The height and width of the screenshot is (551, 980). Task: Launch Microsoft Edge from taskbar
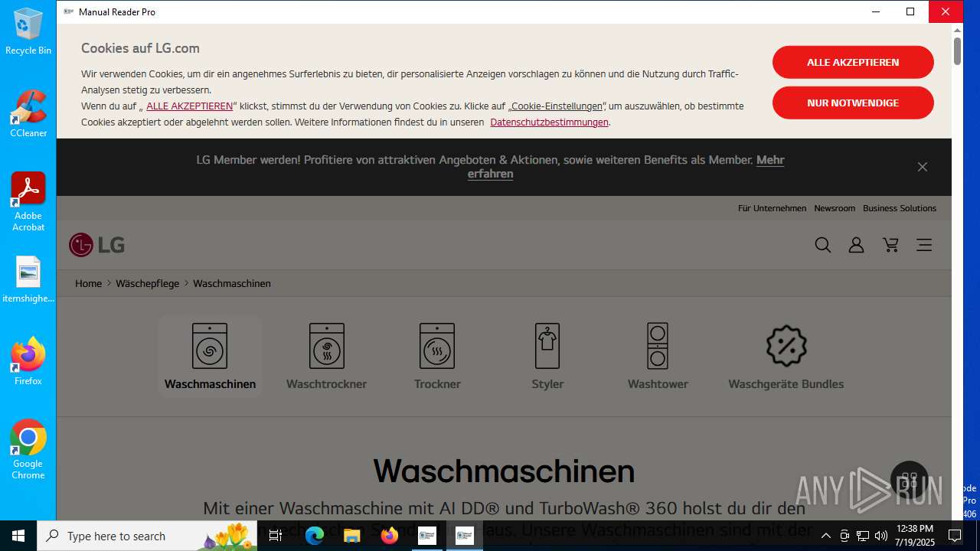tap(315, 536)
